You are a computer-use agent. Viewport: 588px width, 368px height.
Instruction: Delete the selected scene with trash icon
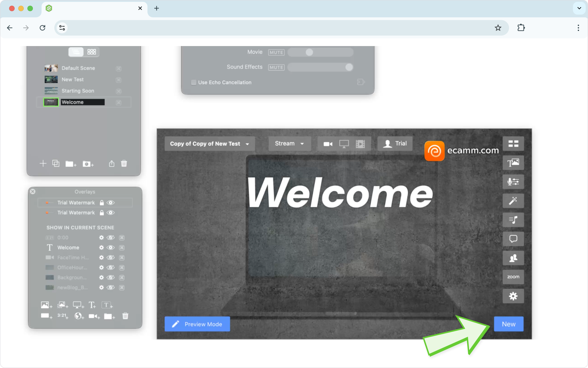click(124, 163)
